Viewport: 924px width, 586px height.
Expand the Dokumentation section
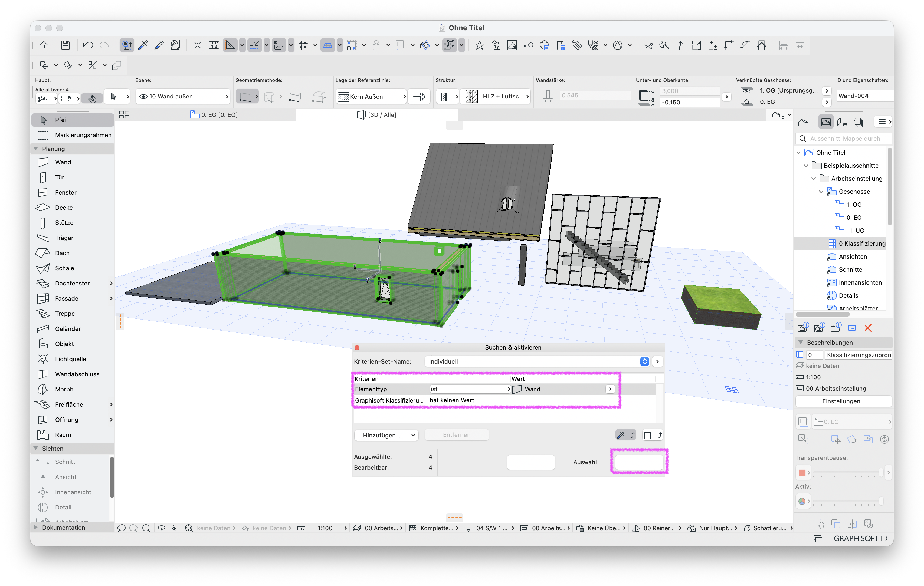(36, 528)
